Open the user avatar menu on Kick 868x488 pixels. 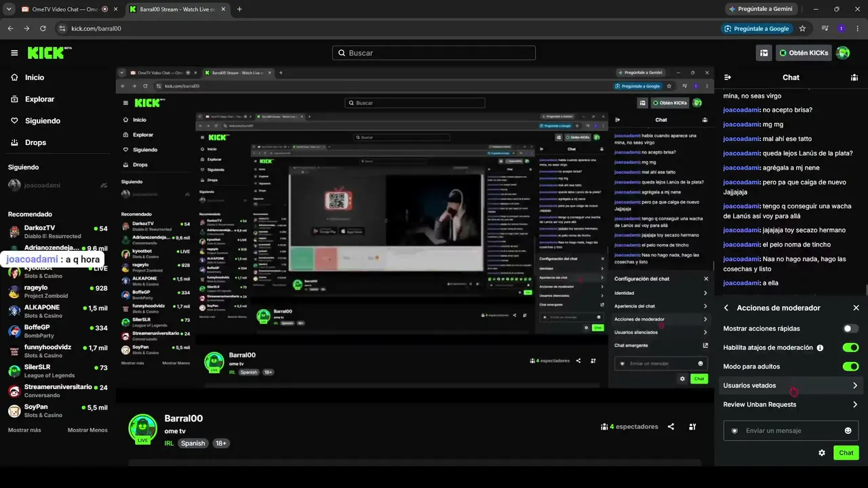coord(843,53)
